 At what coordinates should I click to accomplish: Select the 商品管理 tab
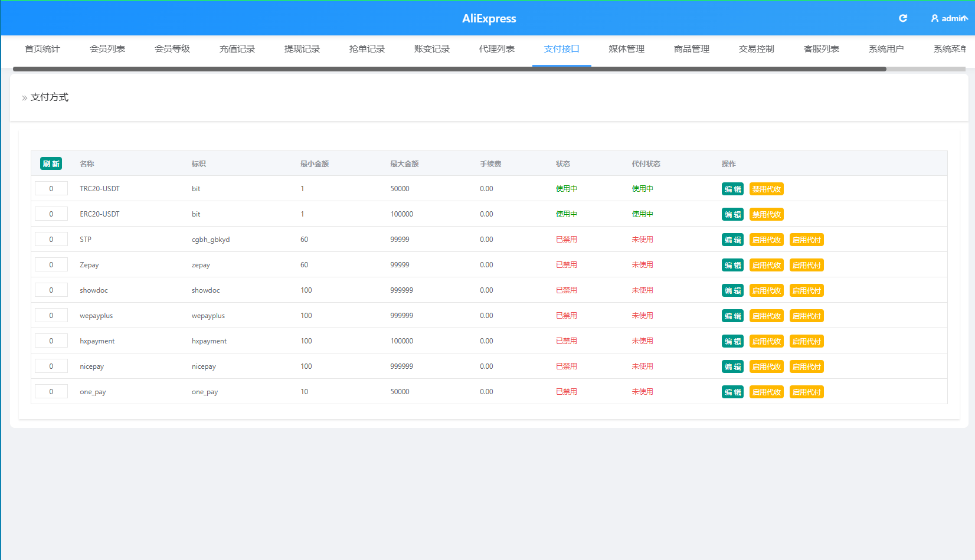point(692,49)
